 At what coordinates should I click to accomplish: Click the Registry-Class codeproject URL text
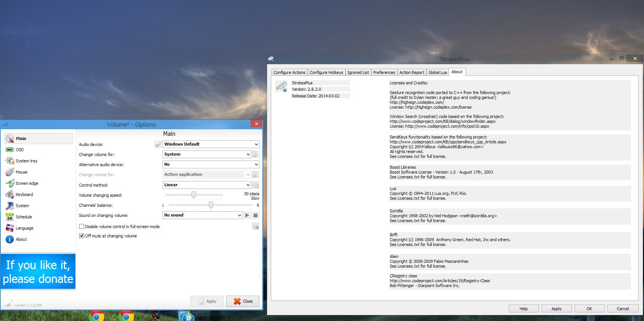pyautogui.click(x=440, y=281)
